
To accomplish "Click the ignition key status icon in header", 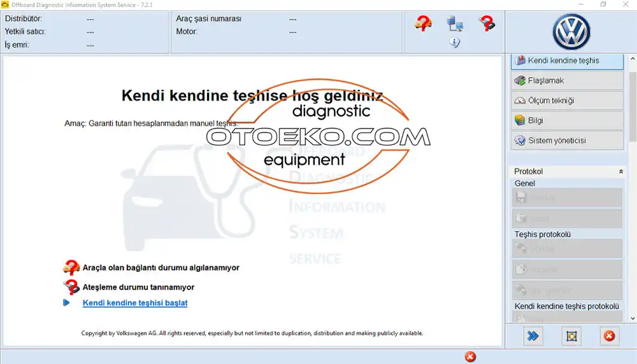I will (487, 24).
